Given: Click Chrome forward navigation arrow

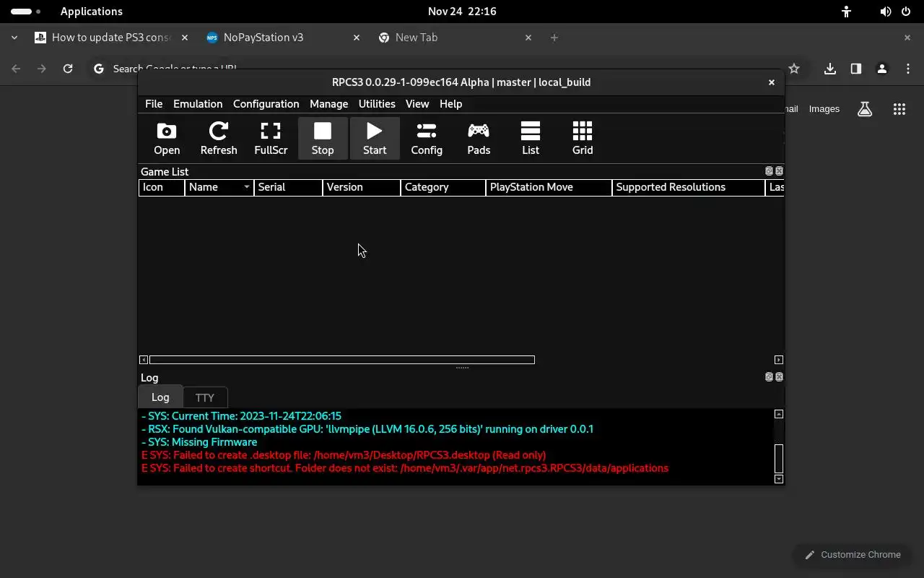Looking at the screenshot, I should click(x=42, y=69).
